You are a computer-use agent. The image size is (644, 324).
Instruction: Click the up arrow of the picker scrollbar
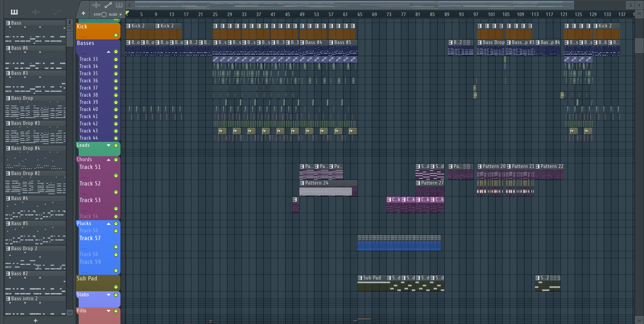point(70,28)
